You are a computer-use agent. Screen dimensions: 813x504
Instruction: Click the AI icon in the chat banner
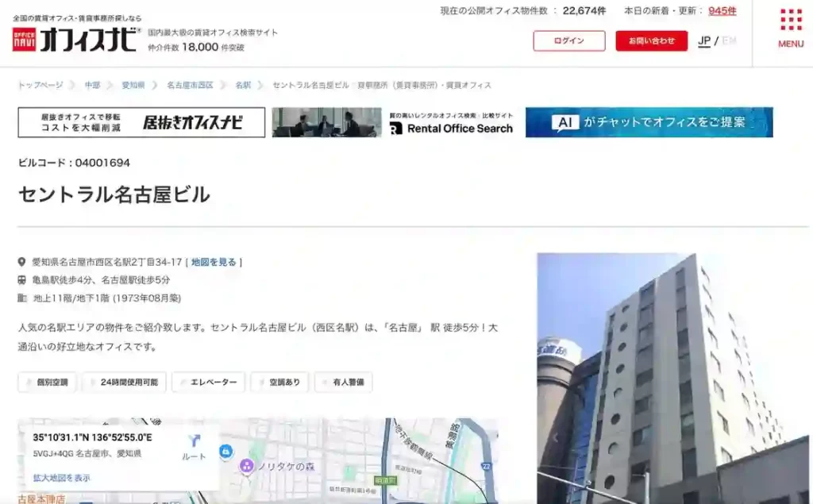click(x=564, y=122)
